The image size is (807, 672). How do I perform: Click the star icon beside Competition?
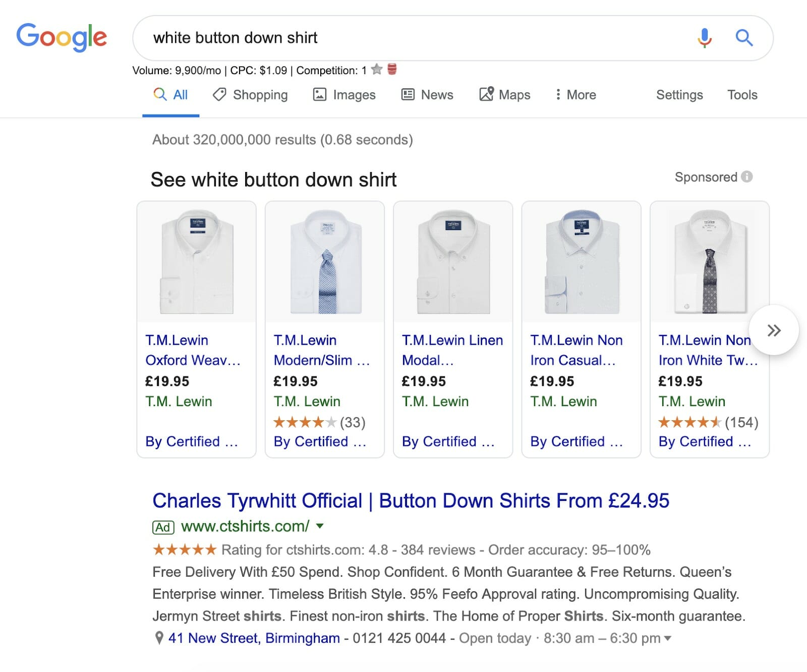(377, 70)
